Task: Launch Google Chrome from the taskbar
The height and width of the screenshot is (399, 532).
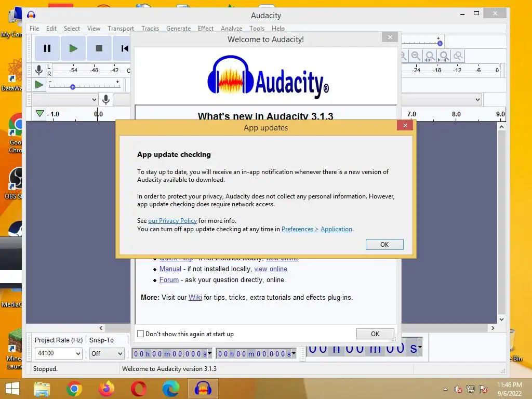Action: pyautogui.click(x=74, y=389)
